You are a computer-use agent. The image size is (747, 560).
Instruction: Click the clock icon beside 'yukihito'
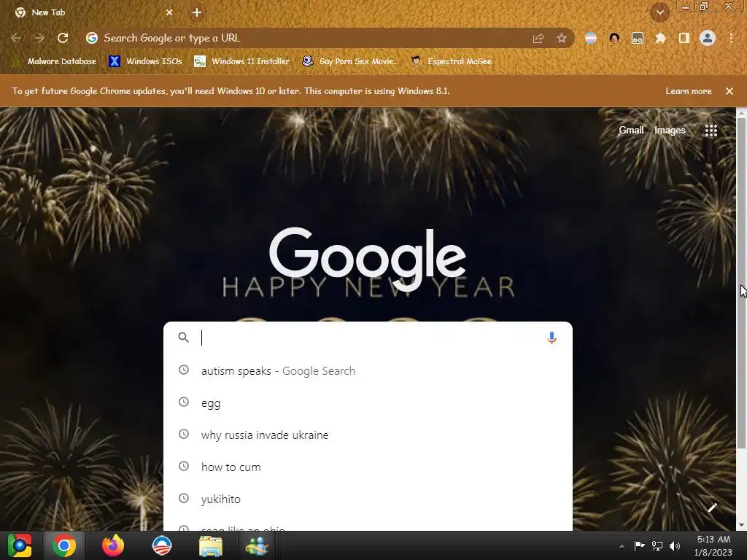[184, 499]
